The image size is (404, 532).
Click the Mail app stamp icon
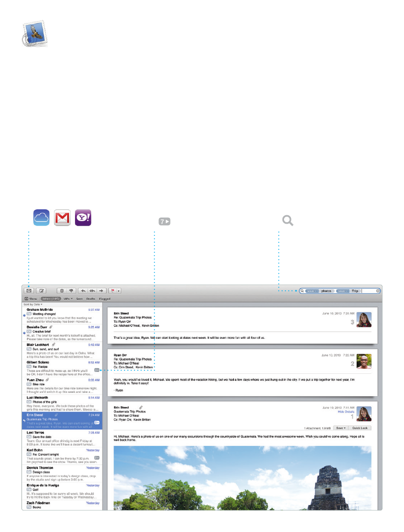tap(35, 33)
